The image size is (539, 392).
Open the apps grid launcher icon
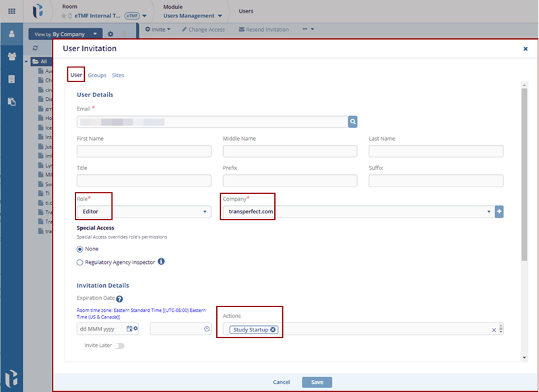point(11,11)
